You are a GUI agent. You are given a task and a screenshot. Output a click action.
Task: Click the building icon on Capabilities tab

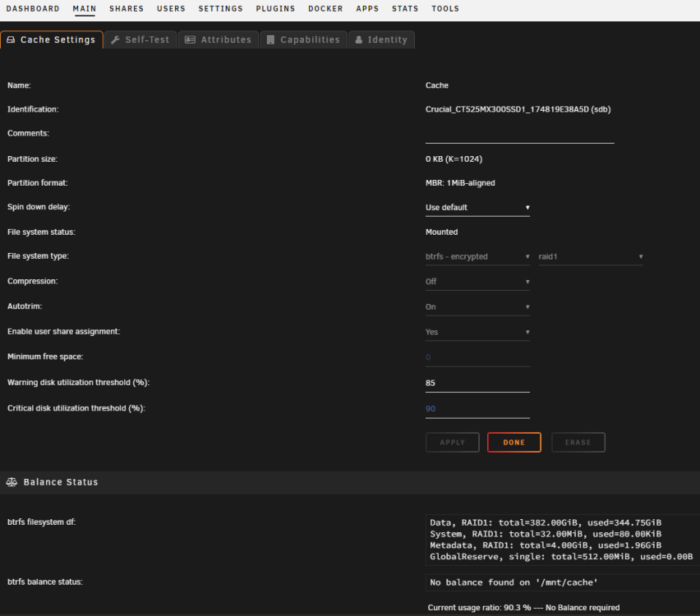tap(270, 39)
